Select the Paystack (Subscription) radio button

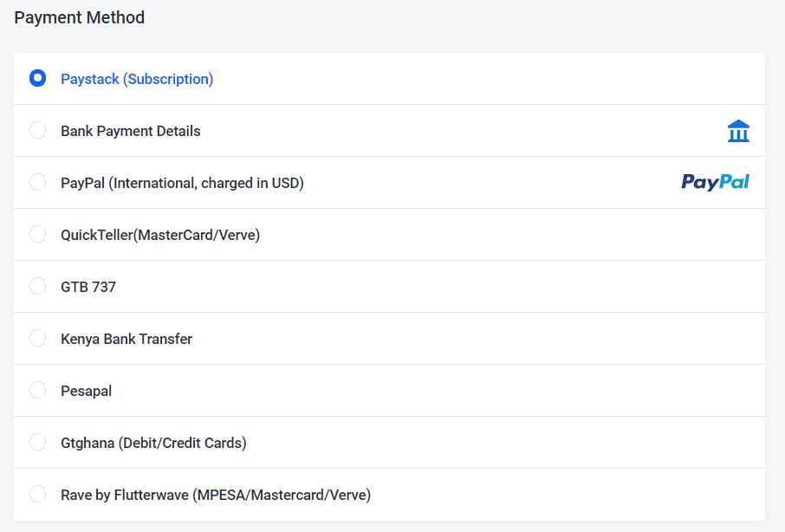click(37, 78)
